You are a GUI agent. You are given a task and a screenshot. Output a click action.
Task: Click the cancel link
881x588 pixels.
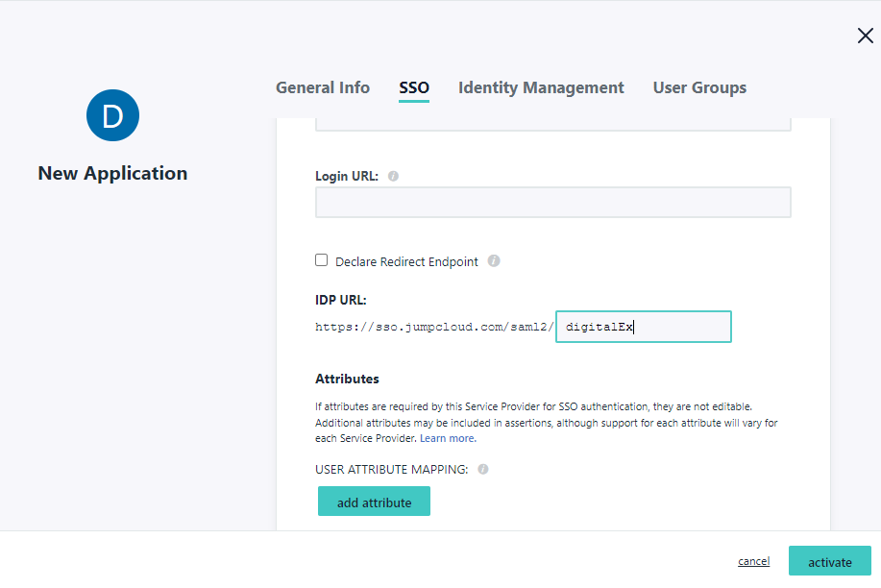[753, 561]
